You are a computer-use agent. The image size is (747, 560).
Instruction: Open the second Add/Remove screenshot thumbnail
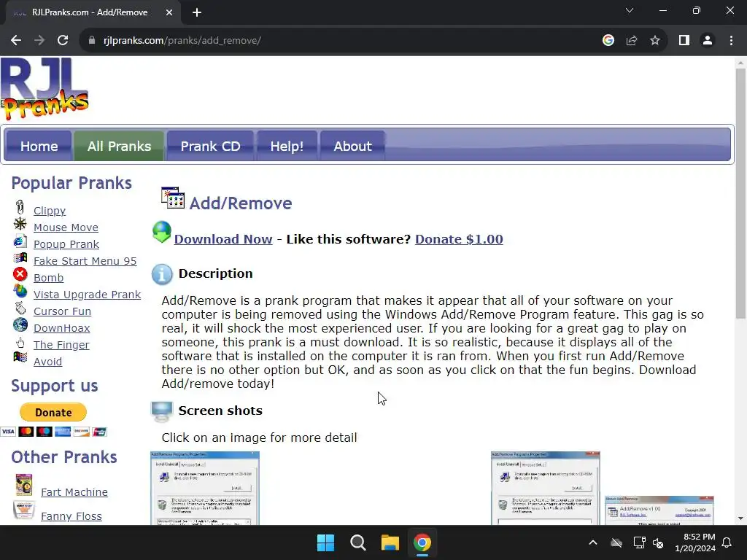[546, 488]
